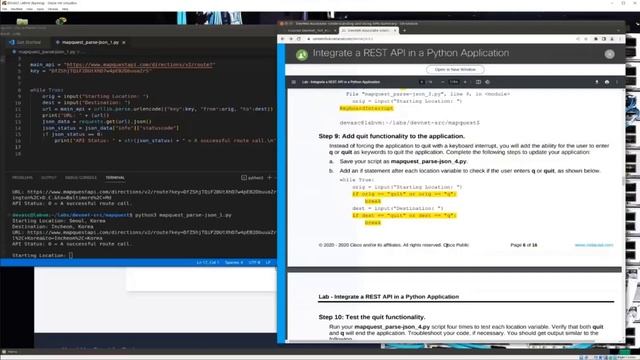The height and width of the screenshot is (360, 640).
Task: Click the highlighted KeyboardInterrupt text
Action: point(367,108)
